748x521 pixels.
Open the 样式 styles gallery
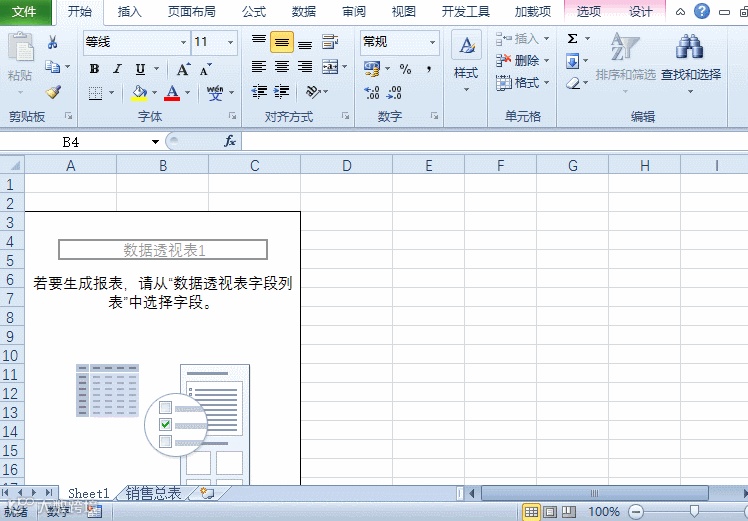[x=466, y=62]
